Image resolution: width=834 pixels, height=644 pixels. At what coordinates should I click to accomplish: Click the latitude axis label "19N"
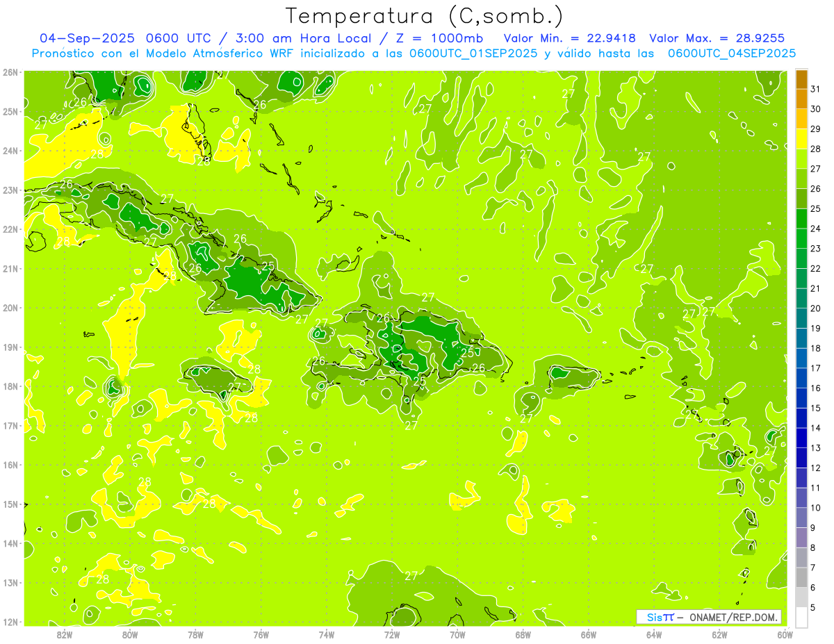pos(10,347)
